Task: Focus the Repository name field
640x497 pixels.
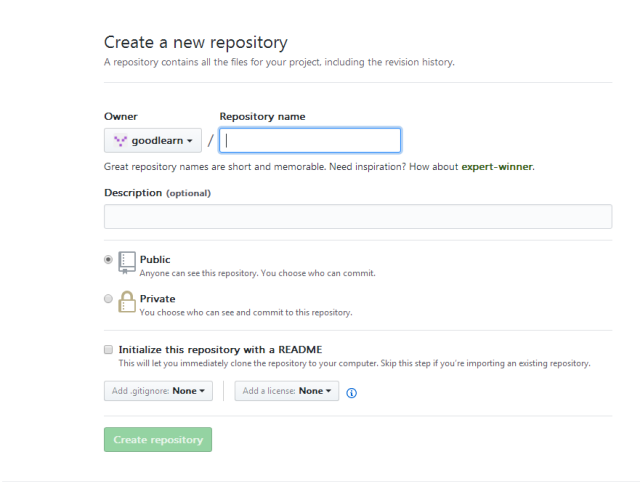Action: (310, 140)
